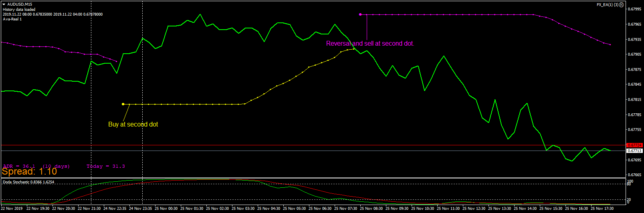Click the '22 Nov 2019' time label
The width and height of the screenshot is (644, 213).
pyautogui.click(x=12, y=208)
